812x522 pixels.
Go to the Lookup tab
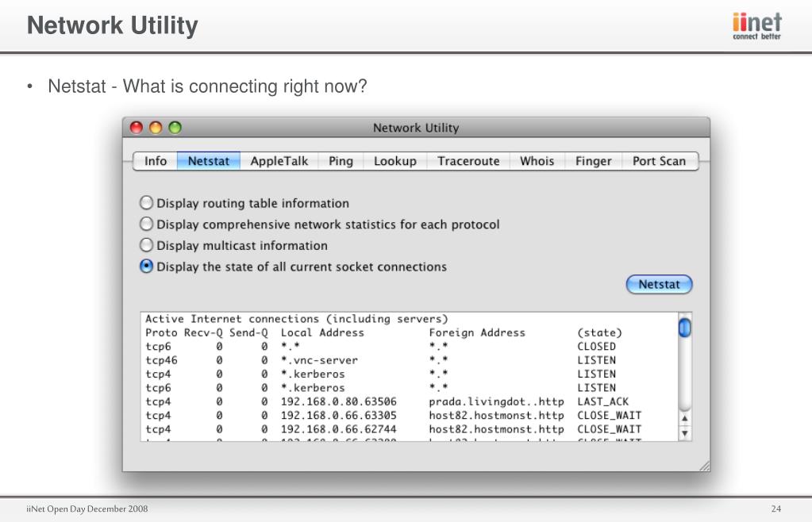395,161
